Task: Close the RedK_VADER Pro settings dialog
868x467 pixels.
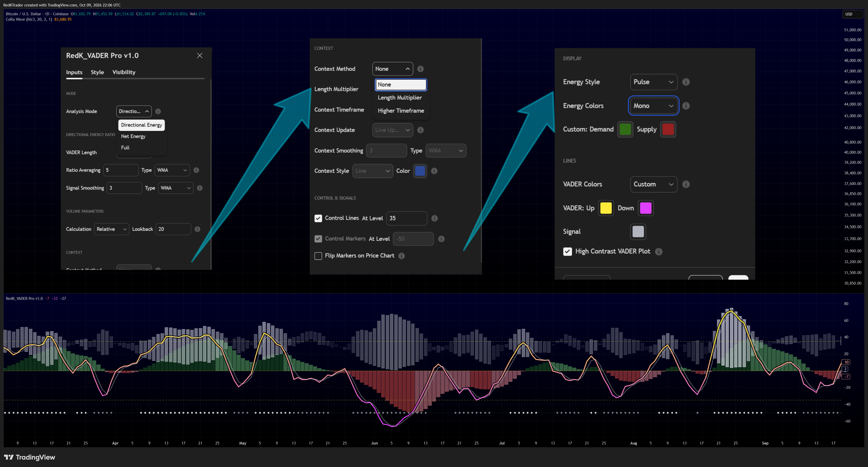Action: (200, 56)
